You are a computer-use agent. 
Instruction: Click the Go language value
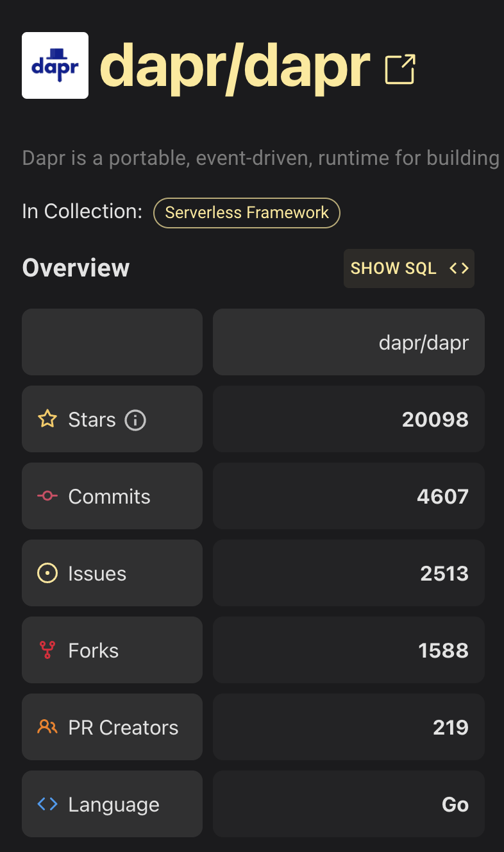[455, 805]
